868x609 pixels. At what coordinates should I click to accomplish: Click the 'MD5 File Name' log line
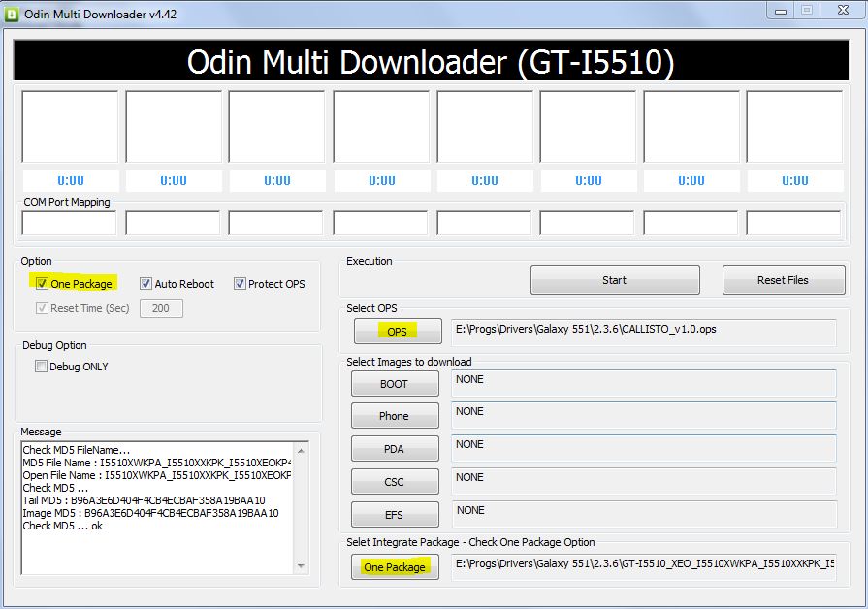pos(157,463)
